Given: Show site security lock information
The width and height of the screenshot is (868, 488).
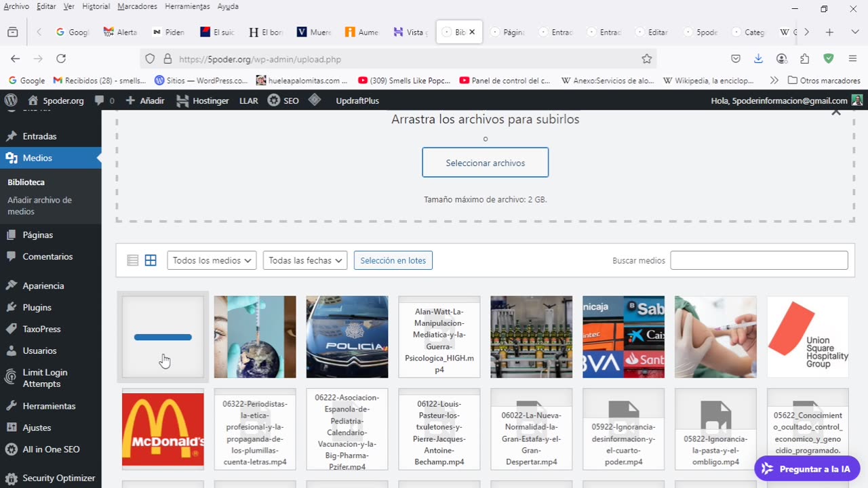Looking at the screenshot, I should [166, 59].
